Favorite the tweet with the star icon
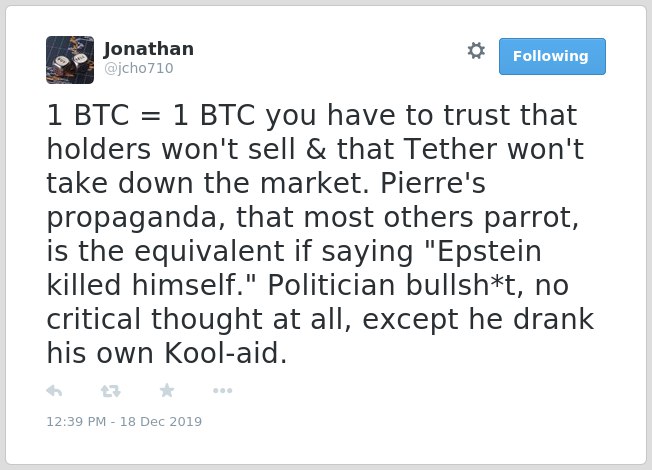The image size is (652, 470). (167, 390)
